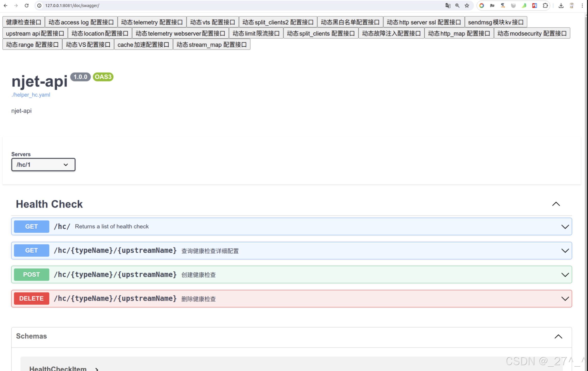Open the cache 加速配置接口 tab

point(143,45)
